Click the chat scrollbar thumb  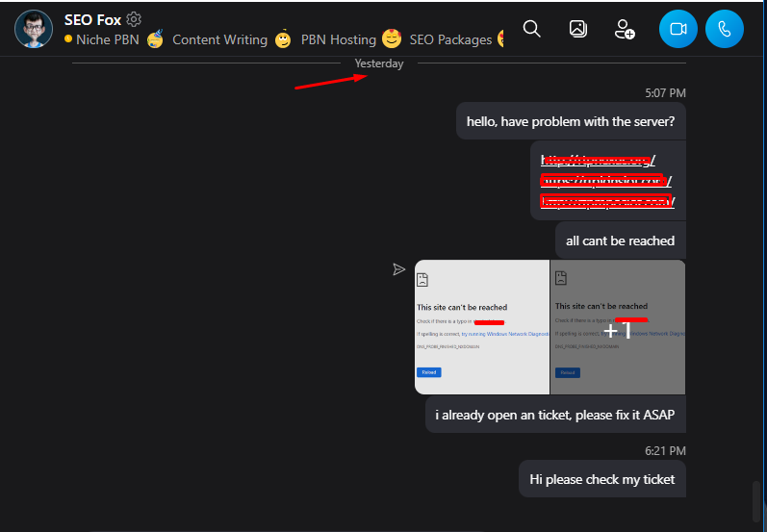click(756, 501)
